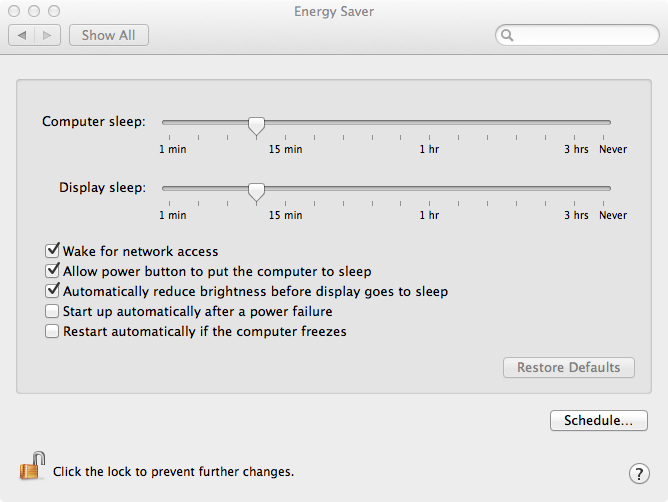668x502 pixels.
Task: Click the magnifier icon in search box
Action: pyautogui.click(x=507, y=35)
